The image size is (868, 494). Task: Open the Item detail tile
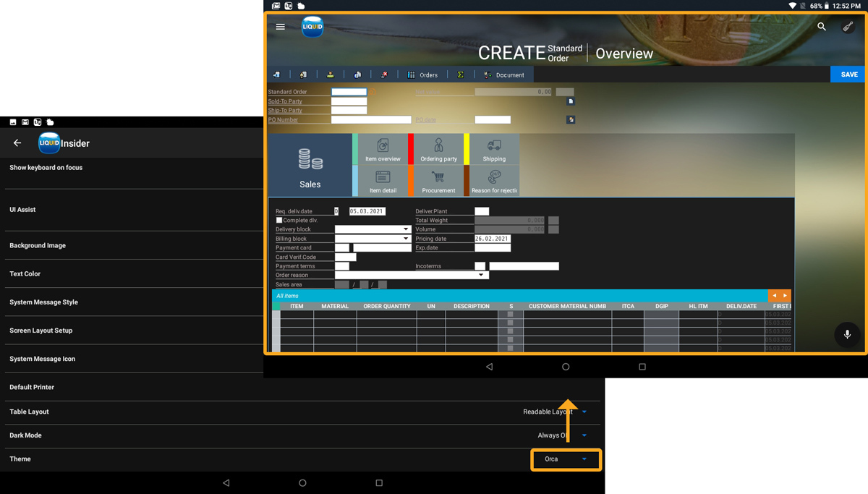pyautogui.click(x=383, y=182)
